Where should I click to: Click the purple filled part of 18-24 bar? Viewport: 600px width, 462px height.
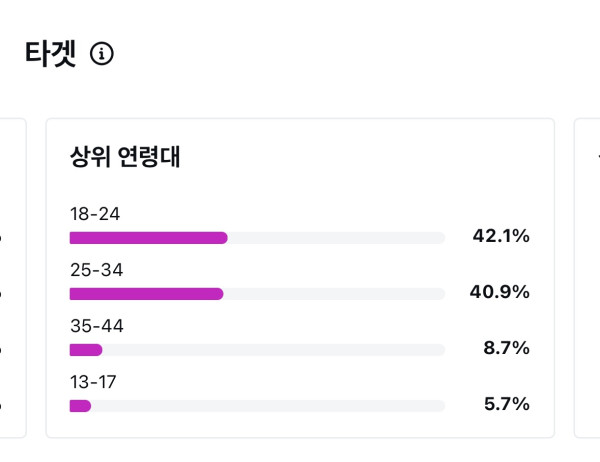[x=148, y=238]
